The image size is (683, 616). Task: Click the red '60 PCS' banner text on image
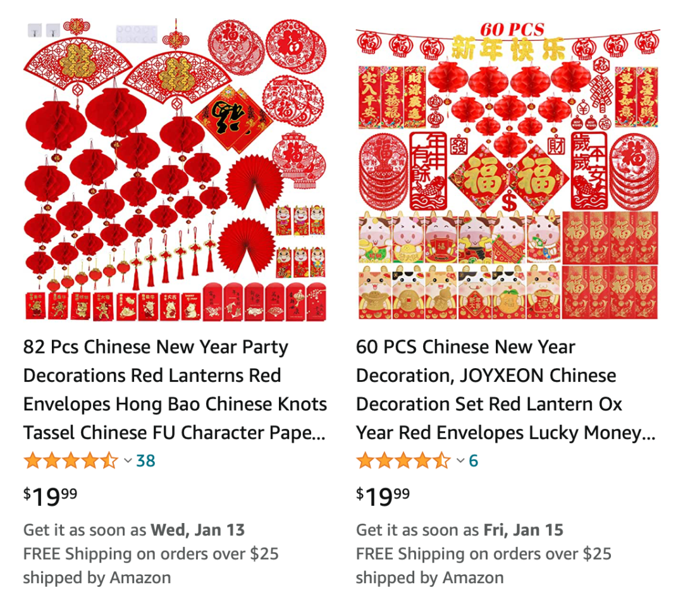pos(512,30)
